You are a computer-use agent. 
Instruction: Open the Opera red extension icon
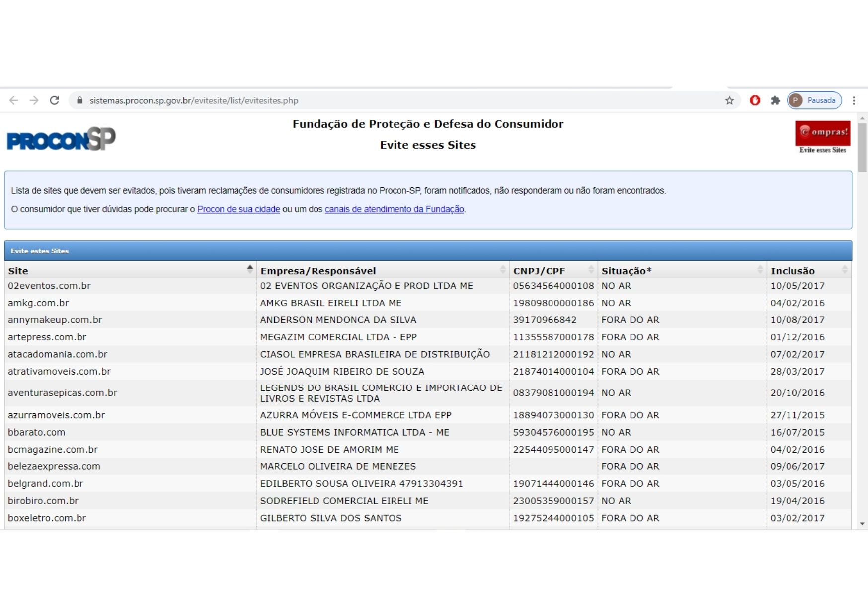(x=755, y=100)
